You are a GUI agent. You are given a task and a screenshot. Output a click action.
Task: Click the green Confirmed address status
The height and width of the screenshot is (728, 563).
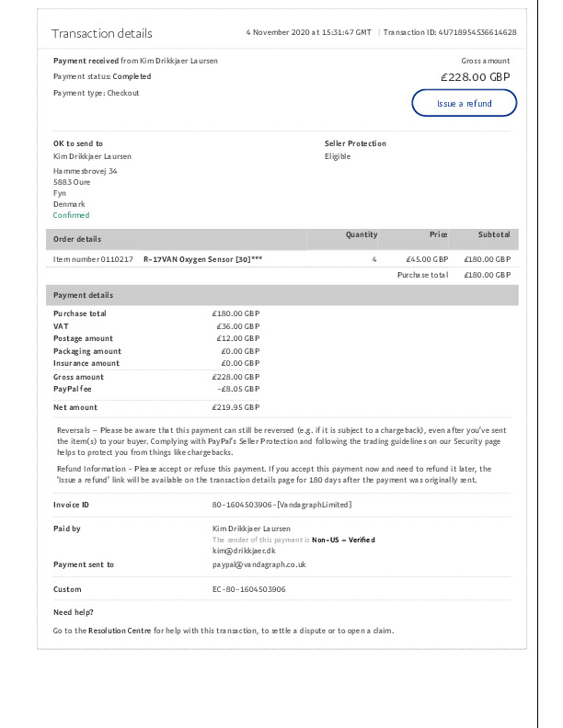tap(72, 215)
